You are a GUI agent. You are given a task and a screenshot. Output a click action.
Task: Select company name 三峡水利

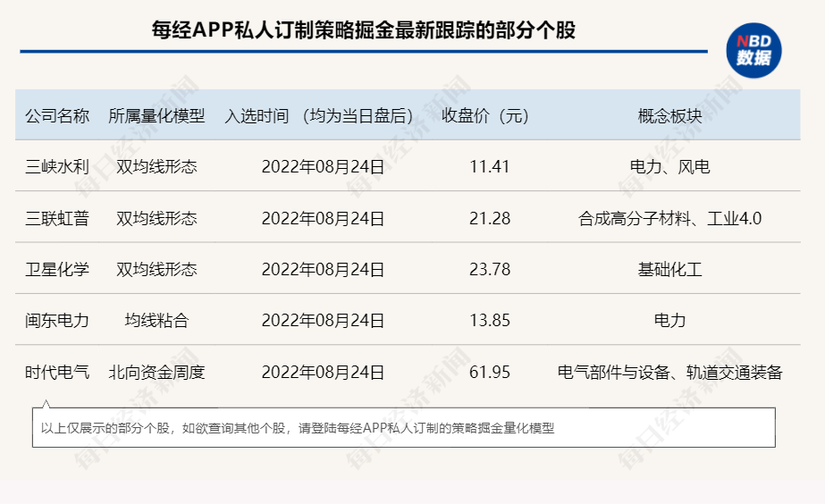[x=57, y=167]
